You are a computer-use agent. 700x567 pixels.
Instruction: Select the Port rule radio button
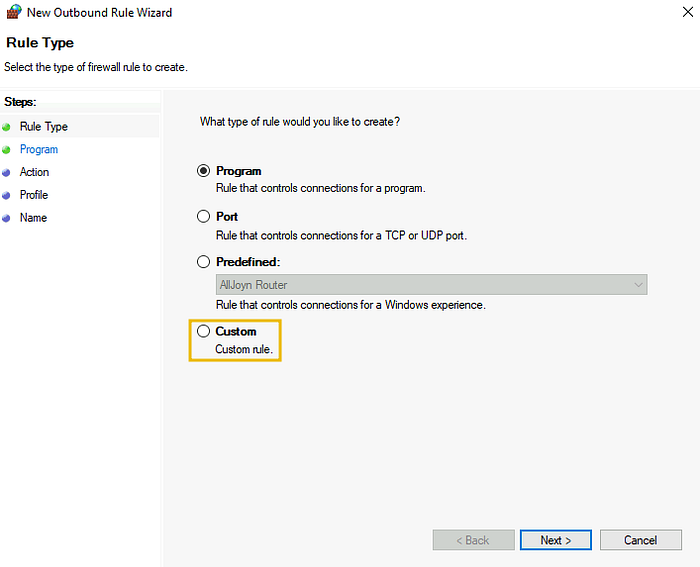point(204,216)
